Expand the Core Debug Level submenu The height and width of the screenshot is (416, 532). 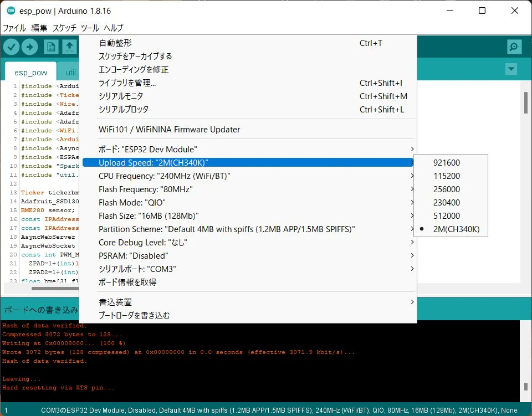click(x=249, y=243)
